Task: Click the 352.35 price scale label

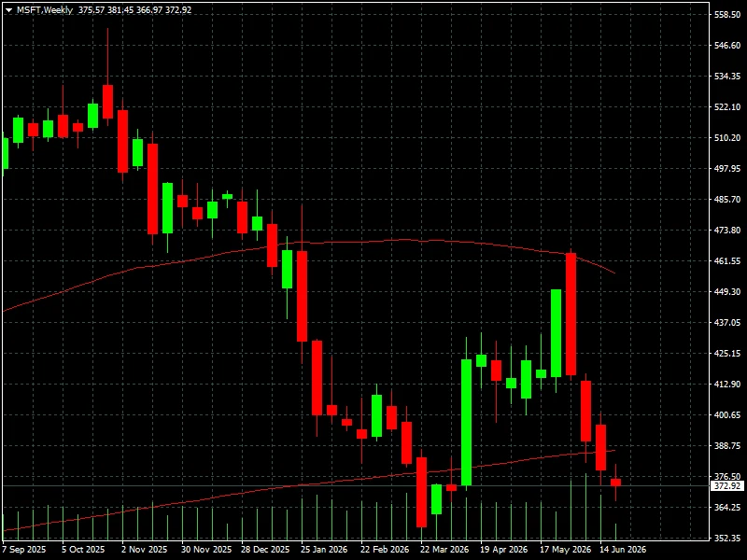Action: coord(727,539)
